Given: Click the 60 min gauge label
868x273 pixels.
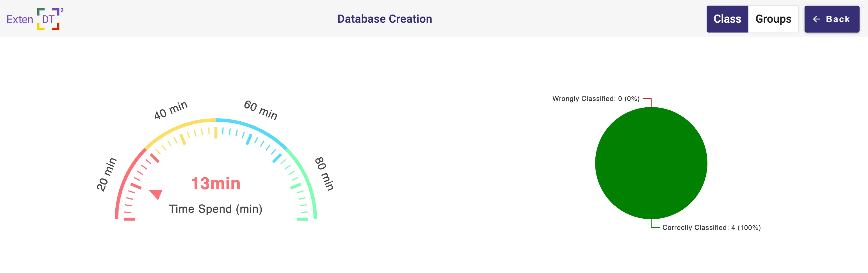Looking at the screenshot, I should point(261,110).
